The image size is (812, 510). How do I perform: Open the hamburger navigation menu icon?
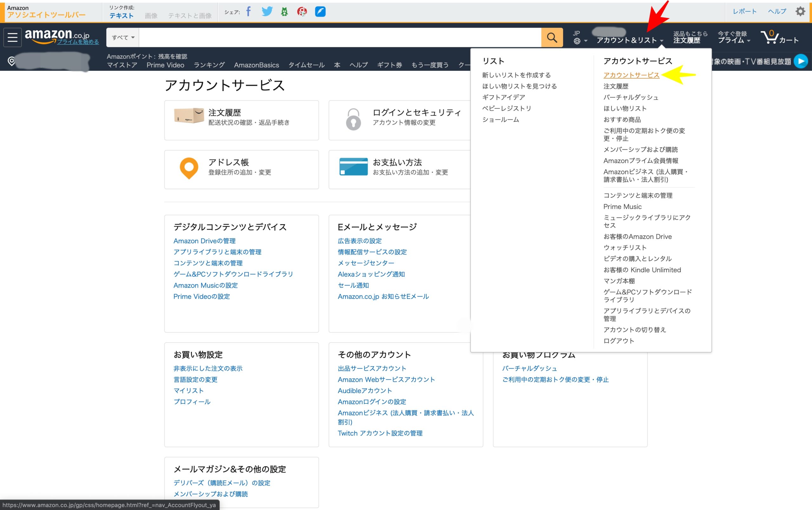click(x=12, y=37)
